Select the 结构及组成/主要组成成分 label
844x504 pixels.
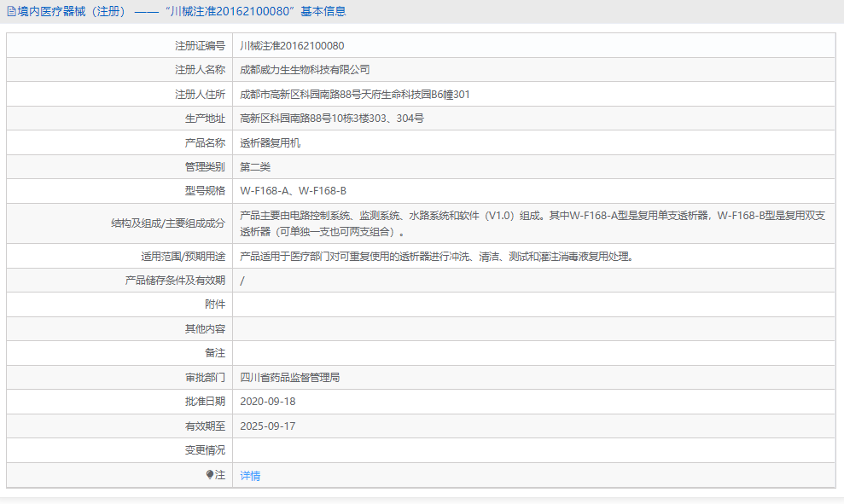click(168, 223)
